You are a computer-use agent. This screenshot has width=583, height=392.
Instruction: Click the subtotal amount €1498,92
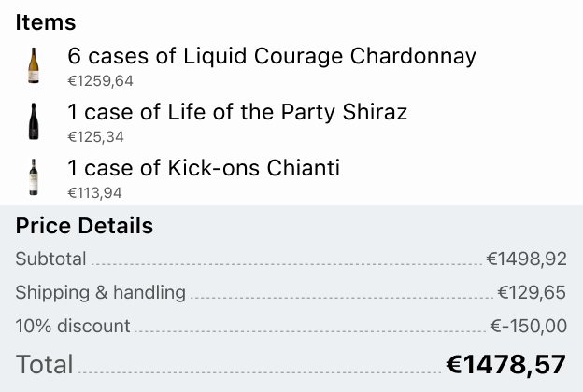pyautogui.click(x=526, y=259)
